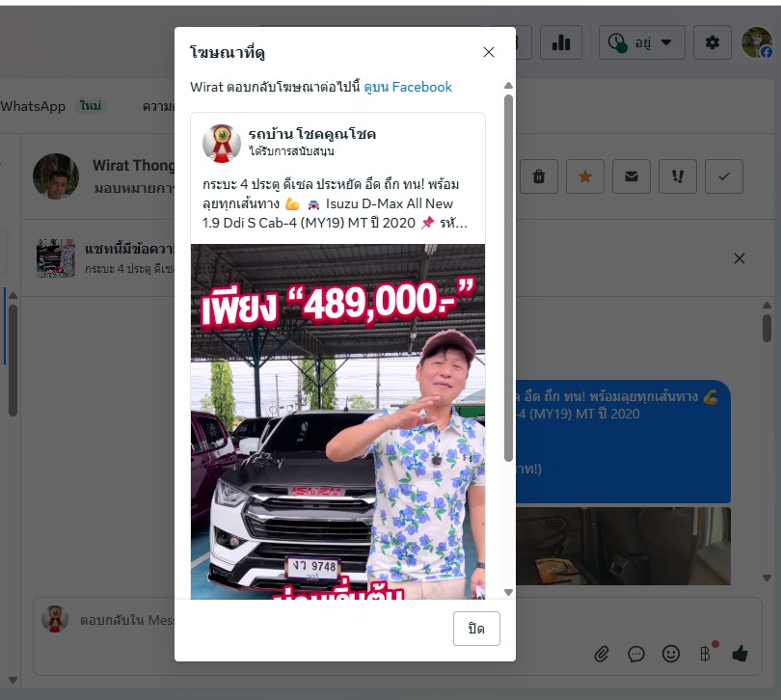Click the profile avatar at top right
The width and height of the screenshot is (781, 700).
[x=756, y=42]
